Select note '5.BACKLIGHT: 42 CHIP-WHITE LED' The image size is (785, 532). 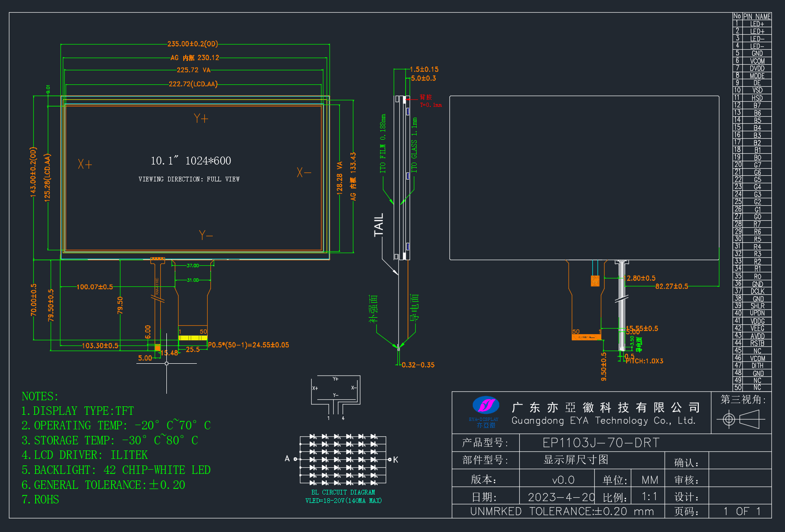coord(116,470)
